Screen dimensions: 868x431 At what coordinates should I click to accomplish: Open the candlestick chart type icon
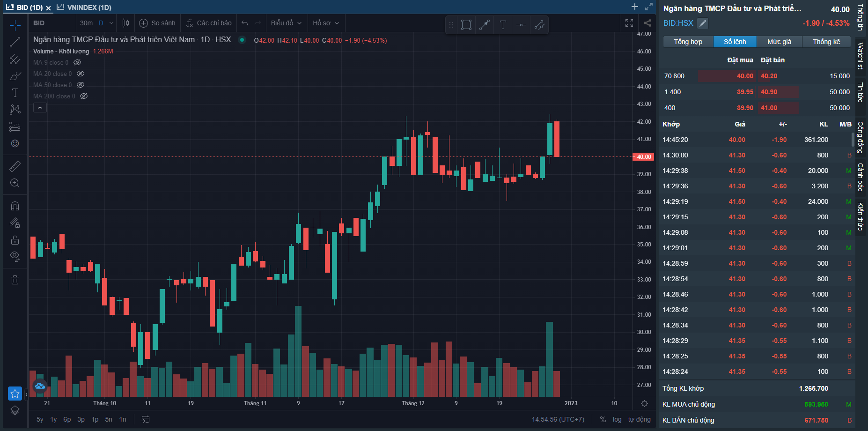(x=125, y=23)
